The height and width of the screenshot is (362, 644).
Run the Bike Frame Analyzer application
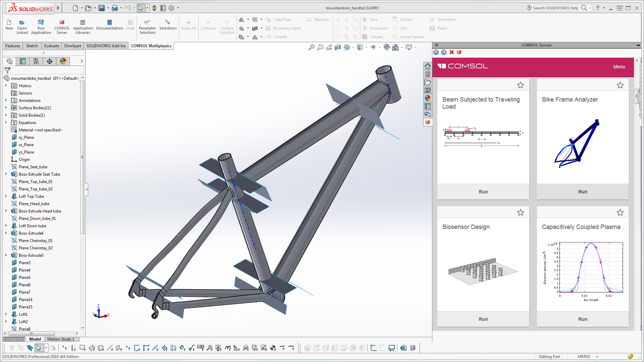[583, 192]
